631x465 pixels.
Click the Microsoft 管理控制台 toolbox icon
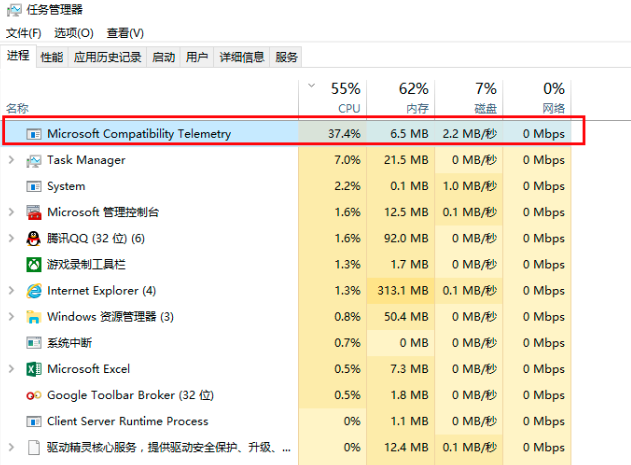(34, 212)
